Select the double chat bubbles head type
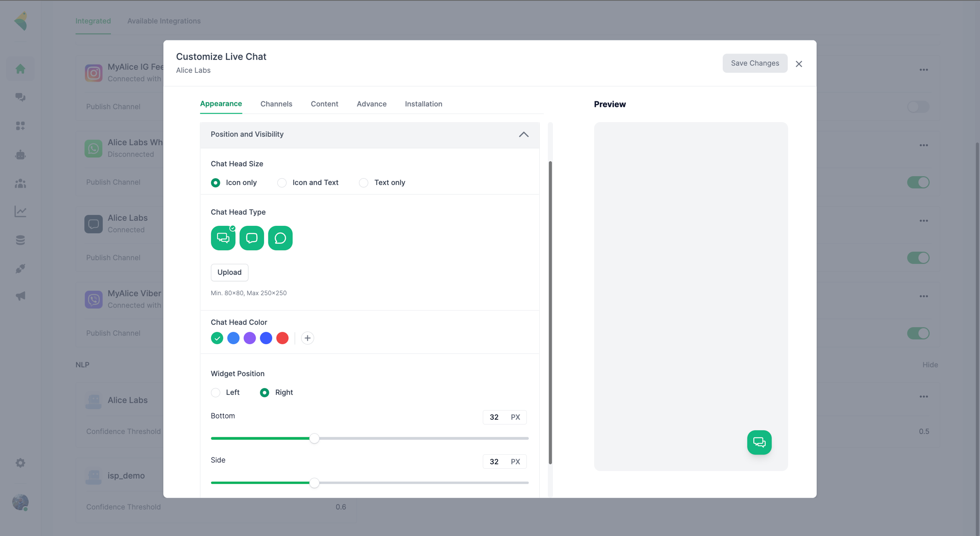Viewport: 980px width, 536px height. [x=223, y=238]
